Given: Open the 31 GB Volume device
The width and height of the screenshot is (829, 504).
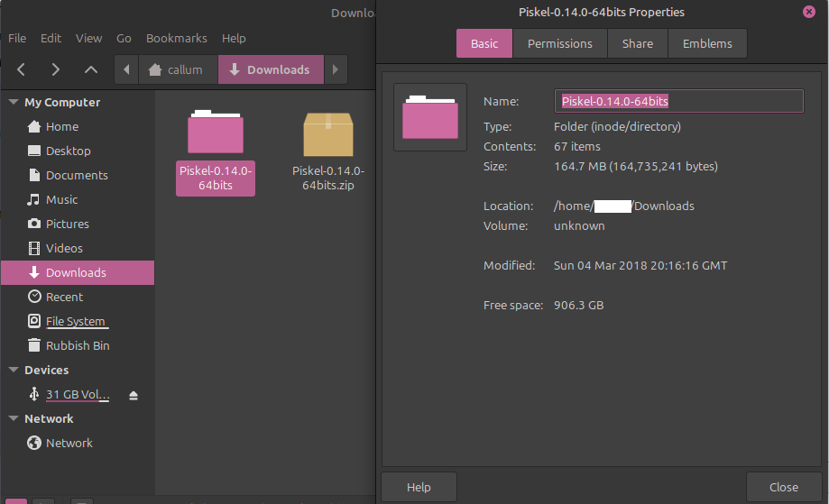Looking at the screenshot, I should pos(78,395).
